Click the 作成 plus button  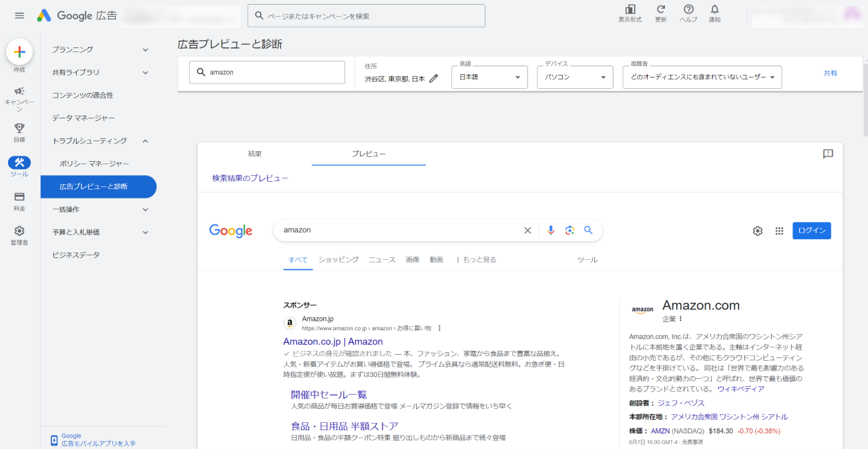click(19, 51)
